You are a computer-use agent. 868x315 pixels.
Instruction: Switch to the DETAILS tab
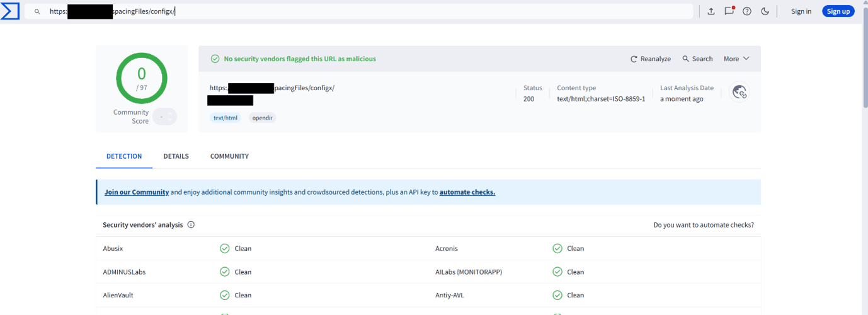[x=176, y=156]
